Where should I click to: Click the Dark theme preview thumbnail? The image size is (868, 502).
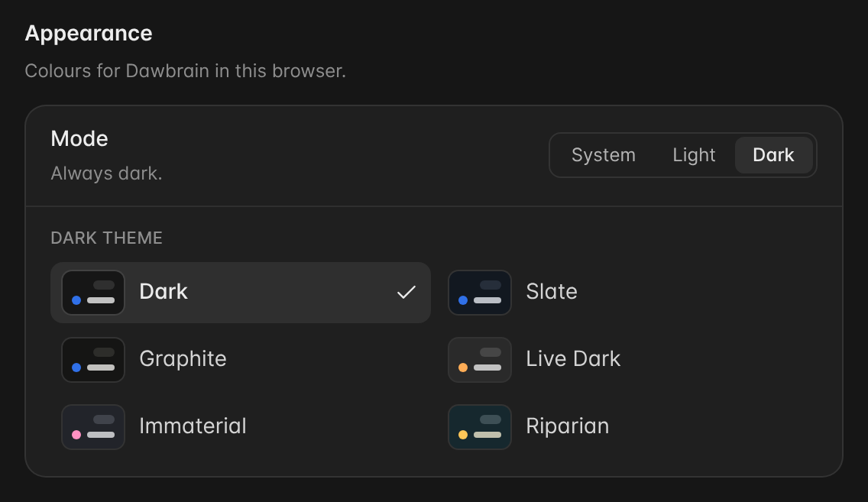(93, 293)
